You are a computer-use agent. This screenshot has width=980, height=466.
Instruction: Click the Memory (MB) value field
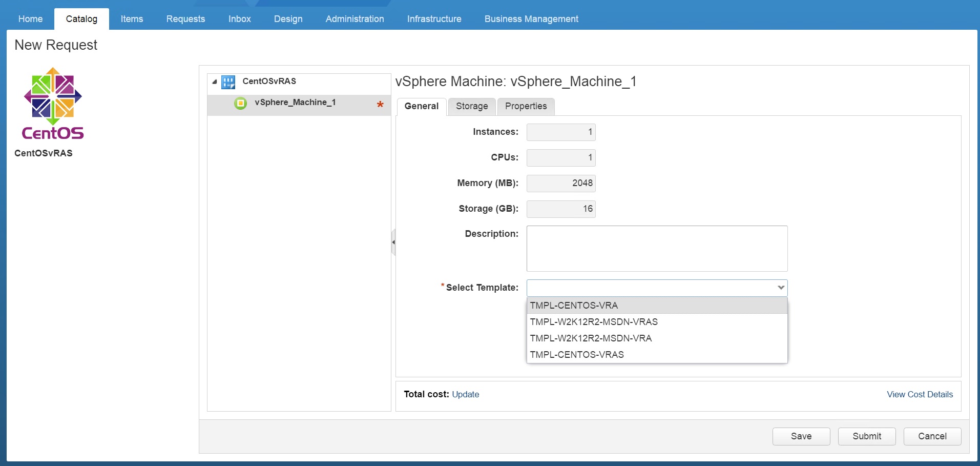(x=561, y=184)
